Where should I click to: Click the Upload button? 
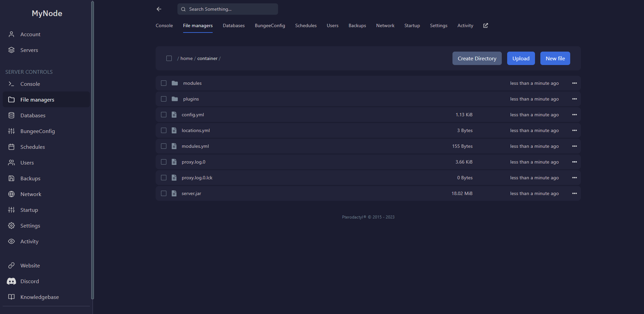tap(521, 58)
